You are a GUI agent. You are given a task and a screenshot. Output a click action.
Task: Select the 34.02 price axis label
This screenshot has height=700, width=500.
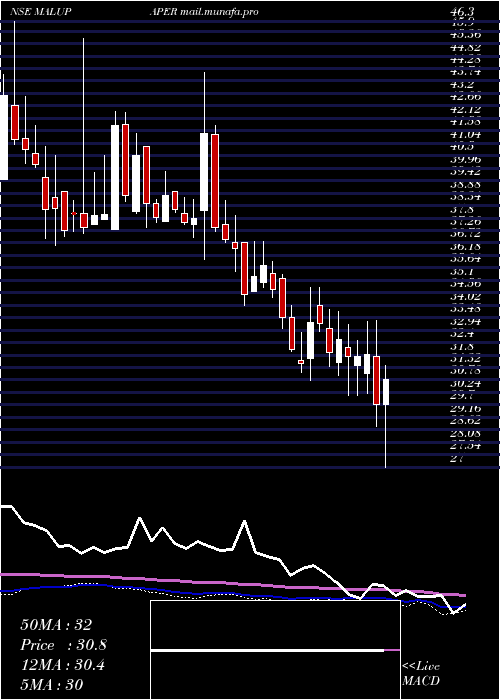466,296
